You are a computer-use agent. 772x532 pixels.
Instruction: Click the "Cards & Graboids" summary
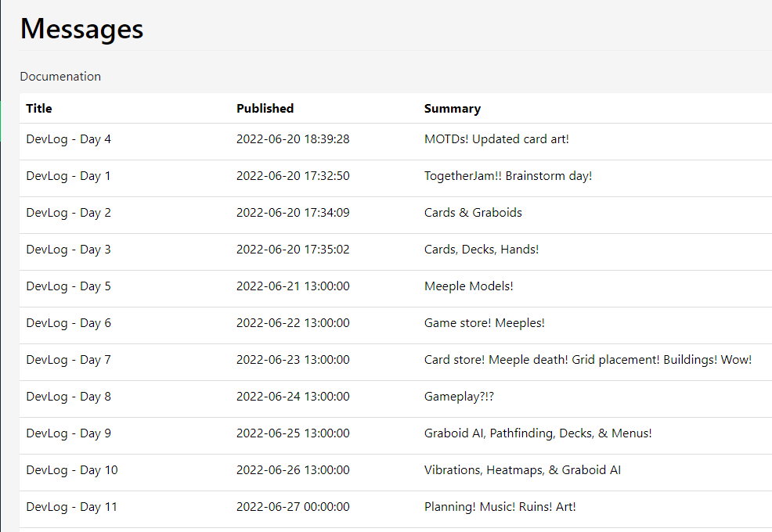[473, 213]
